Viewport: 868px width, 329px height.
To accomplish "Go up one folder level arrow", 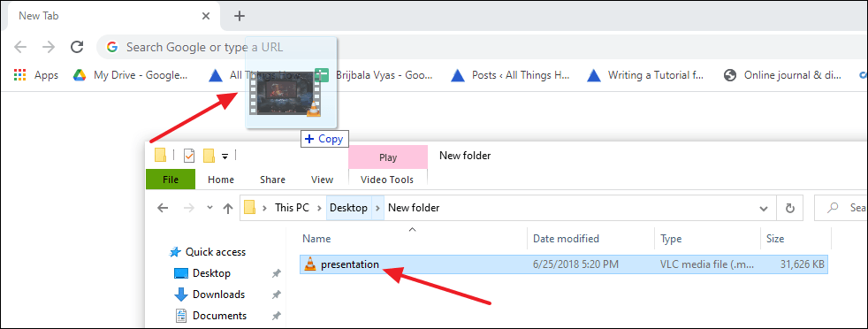I will click(x=227, y=208).
